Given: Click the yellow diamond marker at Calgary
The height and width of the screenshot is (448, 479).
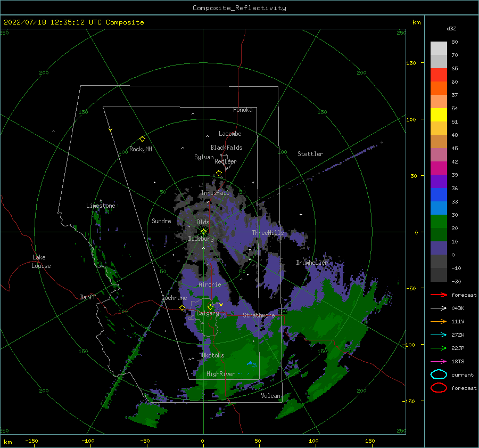Looking at the screenshot, I should (210, 307).
